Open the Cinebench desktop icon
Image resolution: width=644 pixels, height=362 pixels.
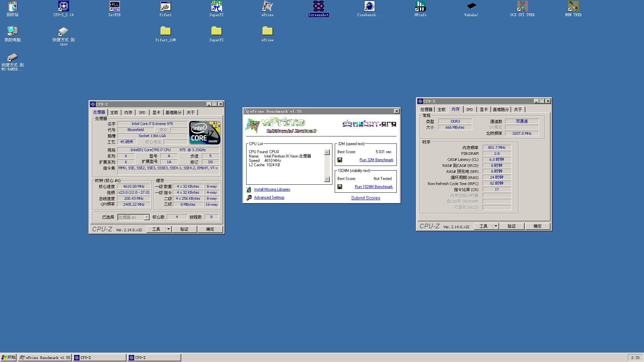point(369,9)
